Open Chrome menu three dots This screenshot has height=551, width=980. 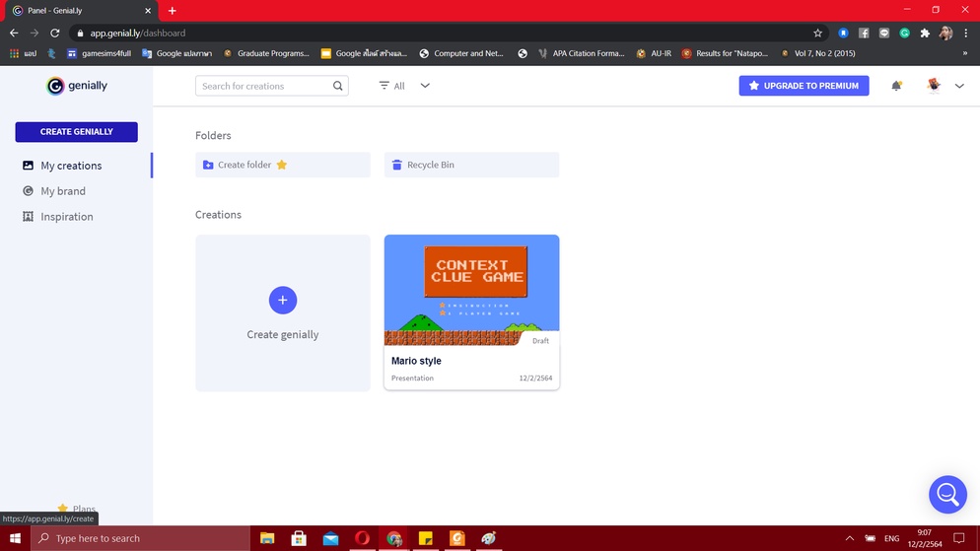pyautogui.click(x=965, y=34)
